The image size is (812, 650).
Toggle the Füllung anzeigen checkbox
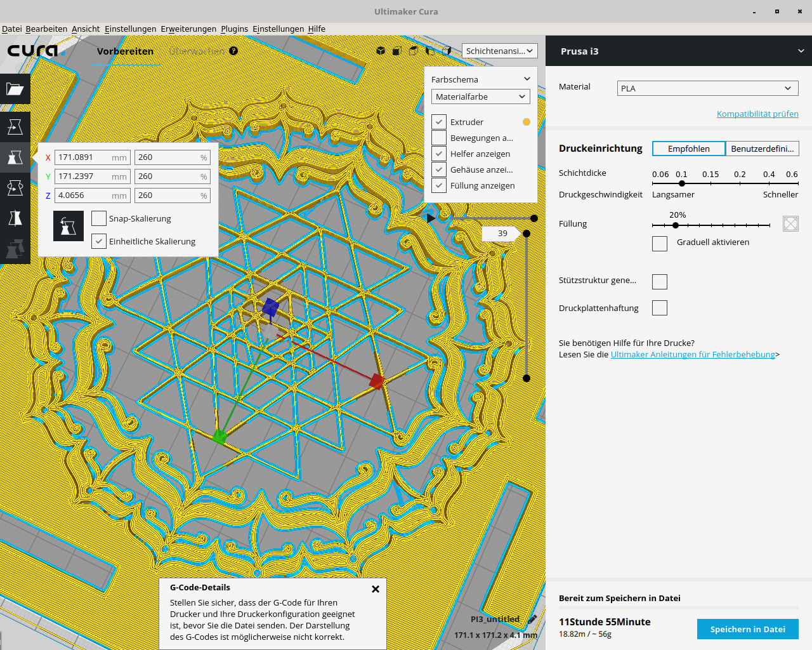tap(439, 185)
